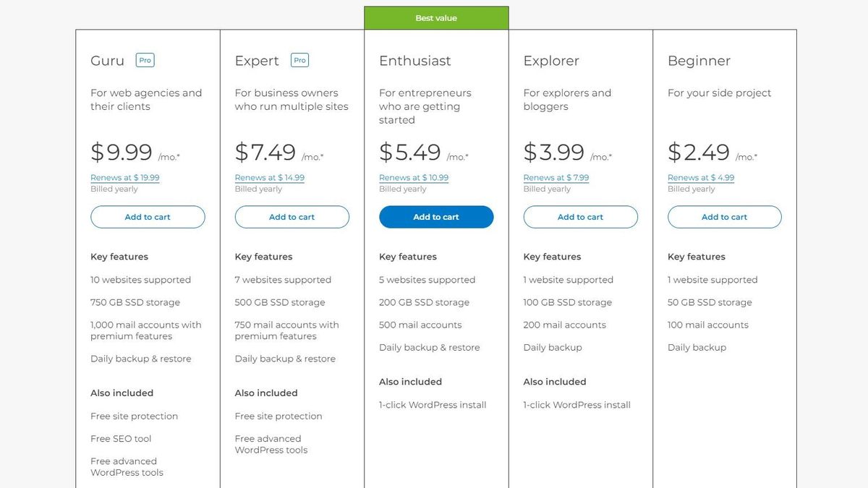Click the green Best value banner
Screen dimensions: 868x488
435,17
